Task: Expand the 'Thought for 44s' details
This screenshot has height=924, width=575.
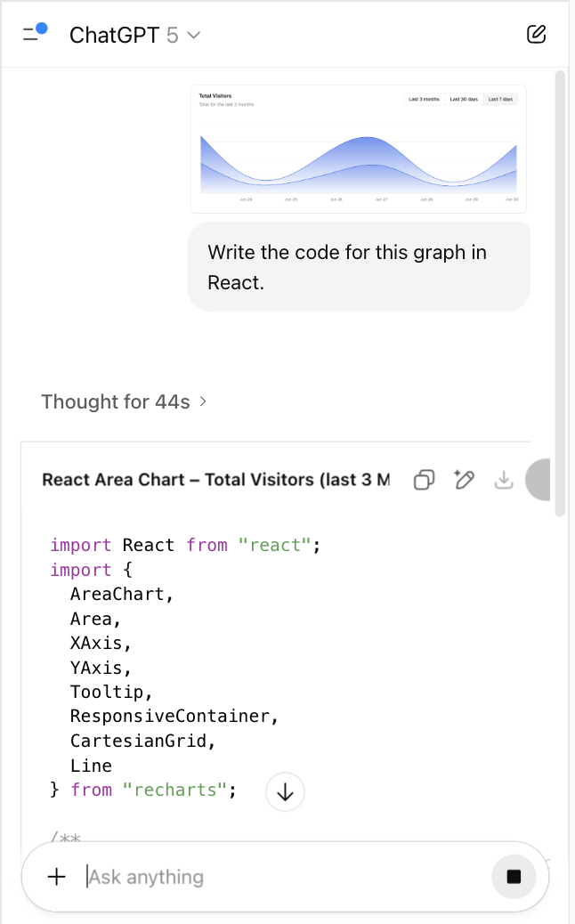Action: click(x=124, y=401)
